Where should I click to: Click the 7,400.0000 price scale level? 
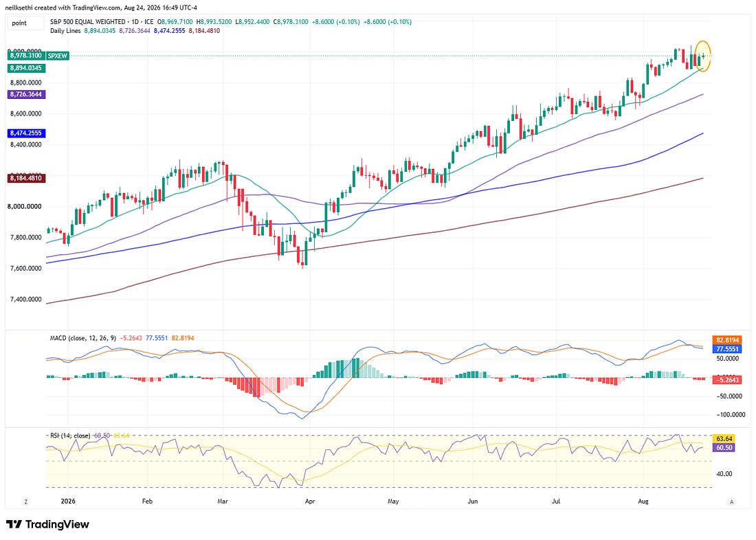pyautogui.click(x=26, y=300)
